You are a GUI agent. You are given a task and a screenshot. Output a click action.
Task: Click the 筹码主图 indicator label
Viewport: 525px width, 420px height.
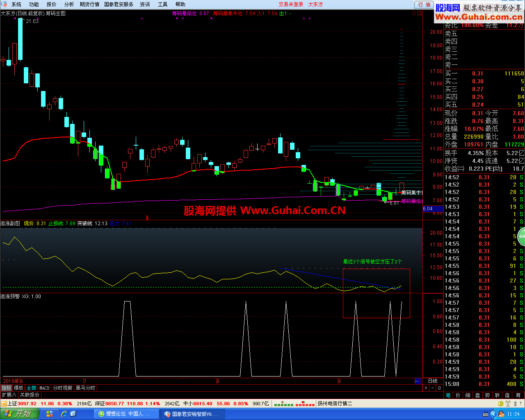point(56,14)
